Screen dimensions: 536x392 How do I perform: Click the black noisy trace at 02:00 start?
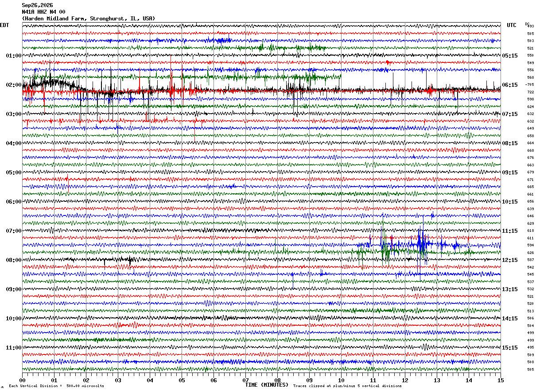[49, 83]
